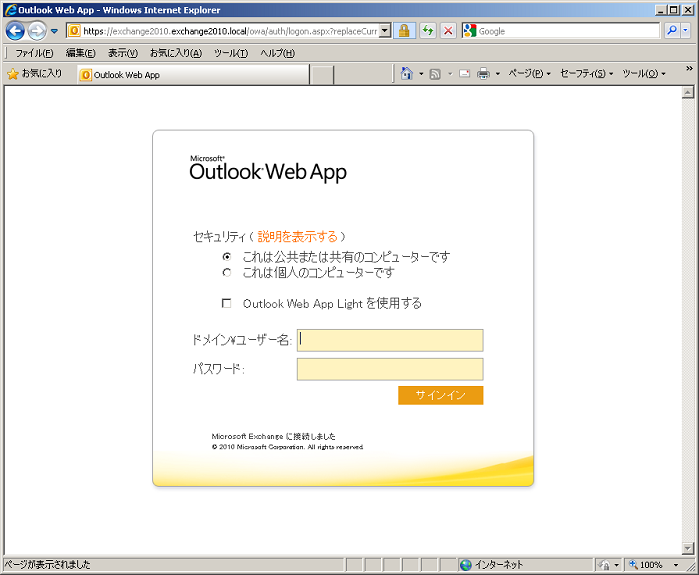Viewport: 699px width, 575px height.
Task: Click the scrollbar down arrow
Action: click(688, 548)
